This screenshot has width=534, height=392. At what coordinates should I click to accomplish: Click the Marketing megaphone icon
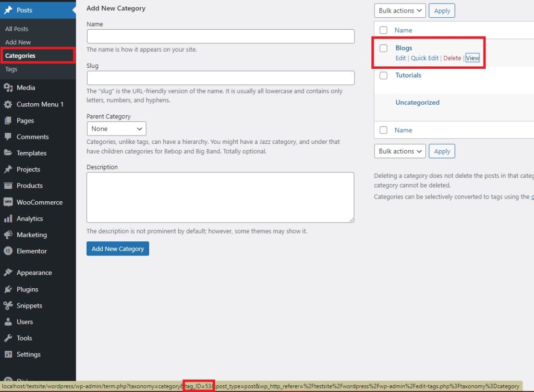point(8,235)
